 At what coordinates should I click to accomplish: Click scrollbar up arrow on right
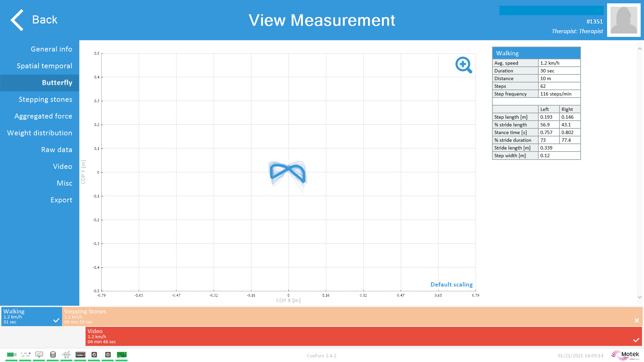point(640,49)
